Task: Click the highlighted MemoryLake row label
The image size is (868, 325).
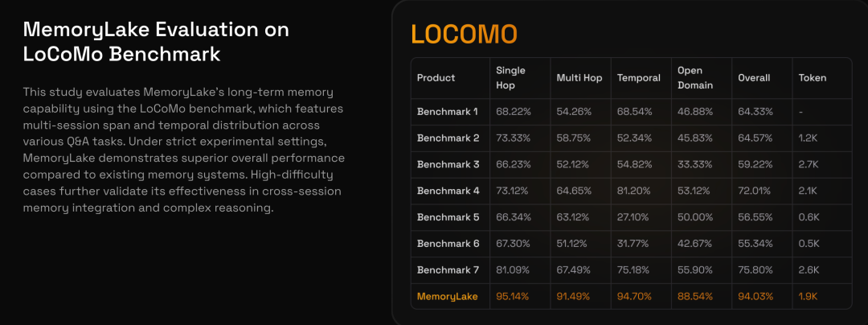Action: point(447,297)
